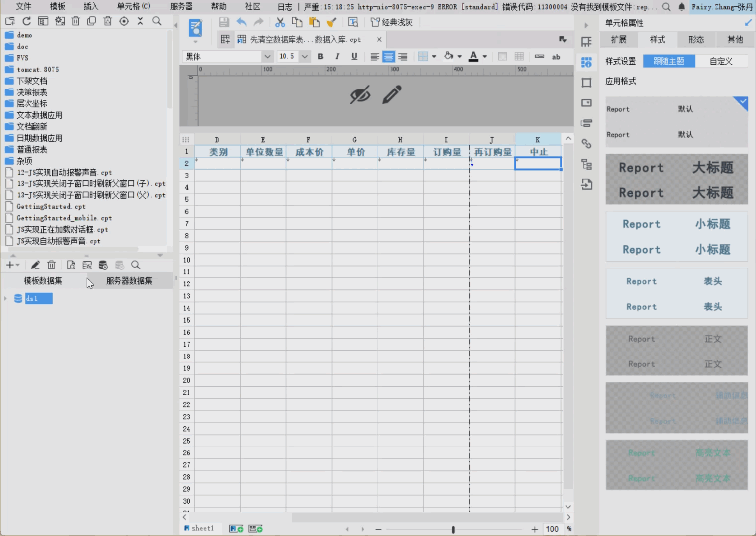Click the 日志 log button
756x536 pixels.
tap(285, 7)
